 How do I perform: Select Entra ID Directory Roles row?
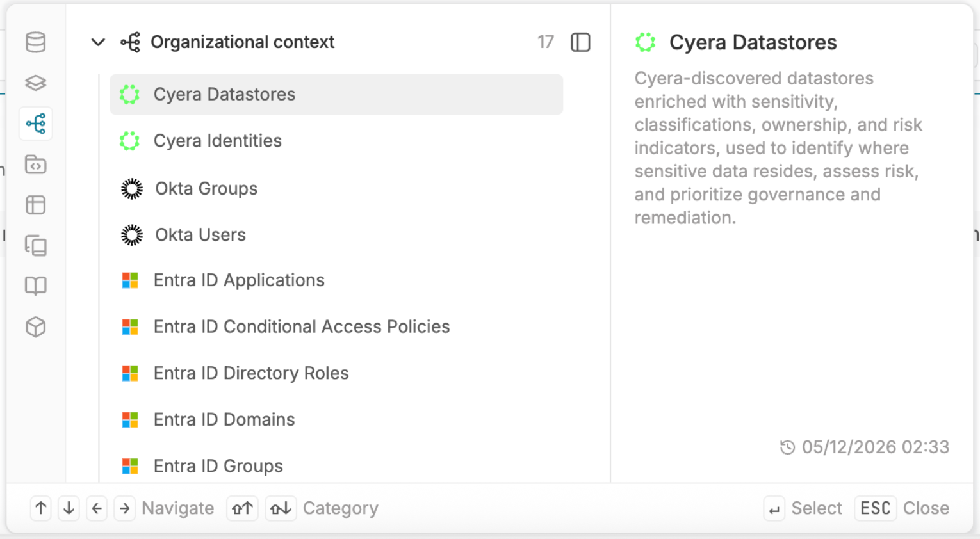pyautogui.click(x=336, y=373)
